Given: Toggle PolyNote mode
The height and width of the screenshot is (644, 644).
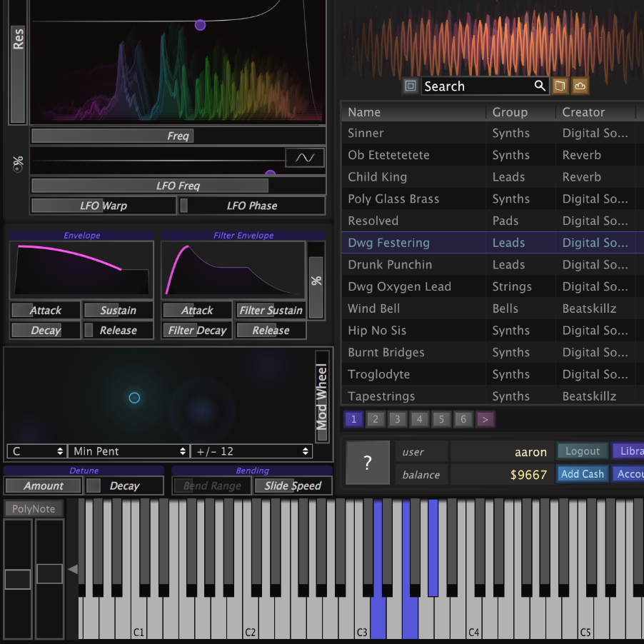Looking at the screenshot, I should click(x=33, y=508).
